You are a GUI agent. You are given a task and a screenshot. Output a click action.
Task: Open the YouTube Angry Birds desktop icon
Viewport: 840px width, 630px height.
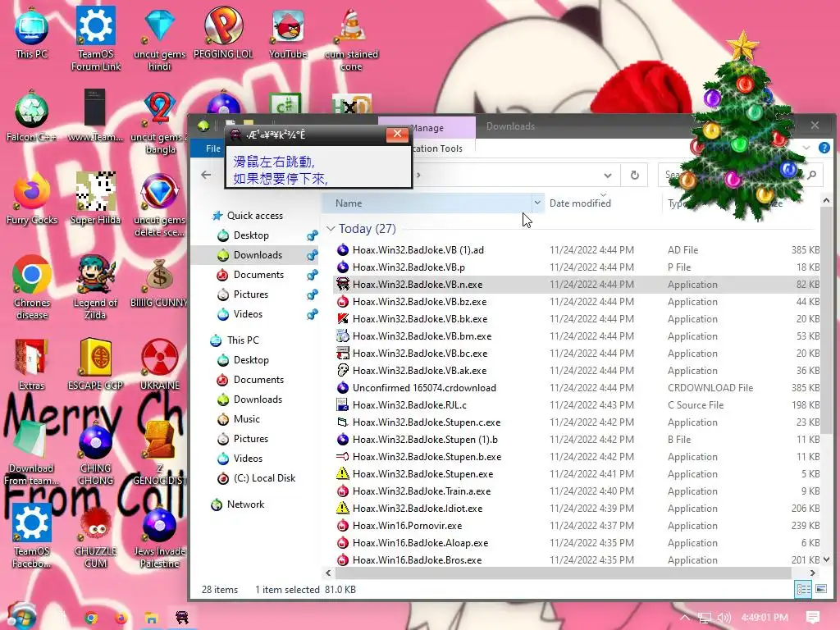[288, 33]
